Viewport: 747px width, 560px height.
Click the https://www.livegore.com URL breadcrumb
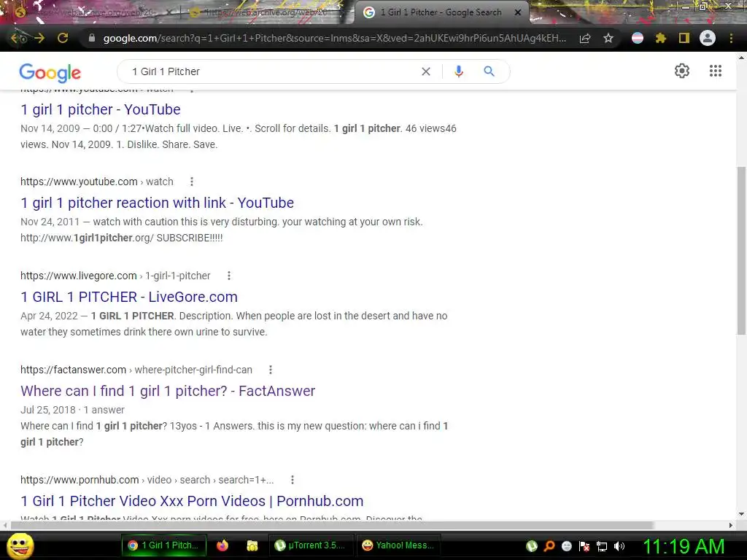coord(115,276)
